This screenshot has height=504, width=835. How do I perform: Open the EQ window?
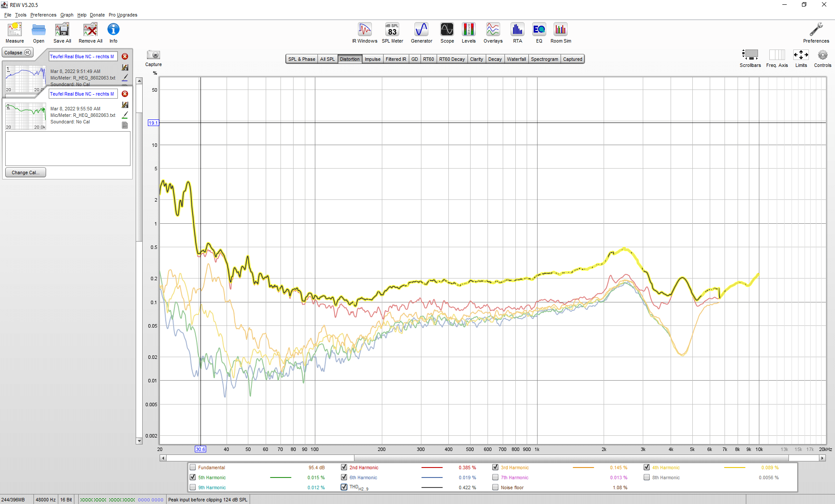[539, 33]
